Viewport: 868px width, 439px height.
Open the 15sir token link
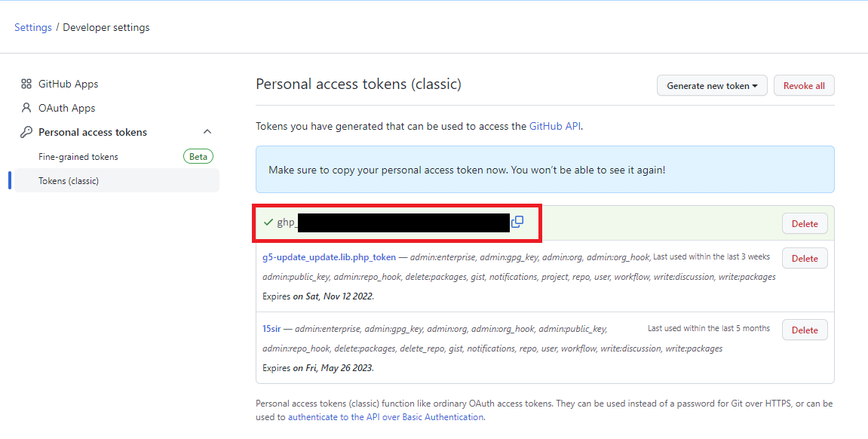[272, 329]
